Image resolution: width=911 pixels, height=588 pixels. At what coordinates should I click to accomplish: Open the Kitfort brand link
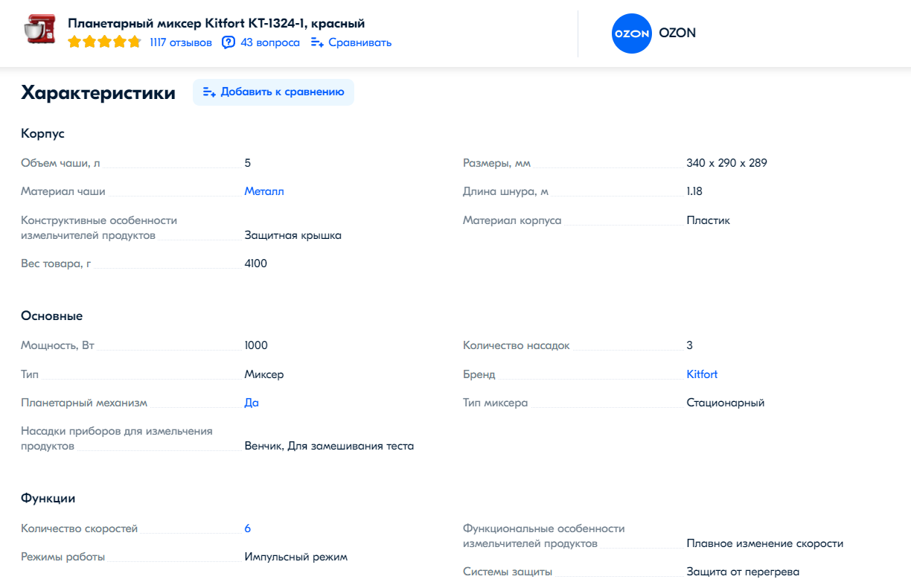(x=702, y=374)
